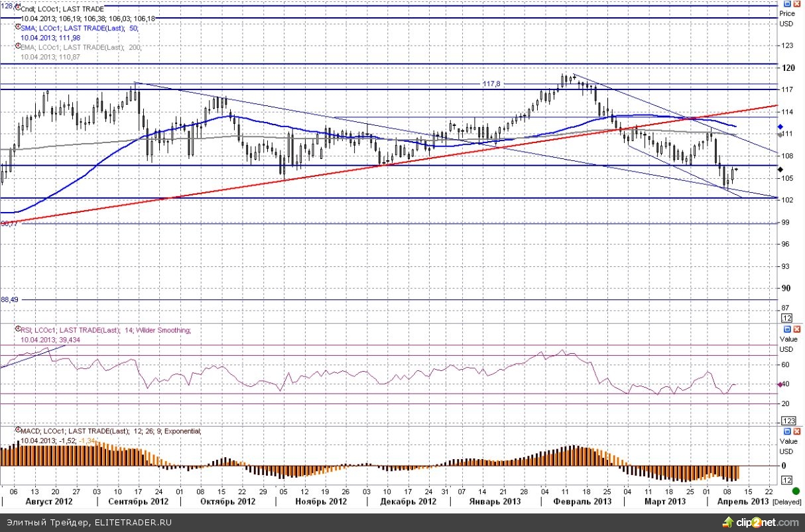Click the SMA 50 indicator icon

point(17,28)
